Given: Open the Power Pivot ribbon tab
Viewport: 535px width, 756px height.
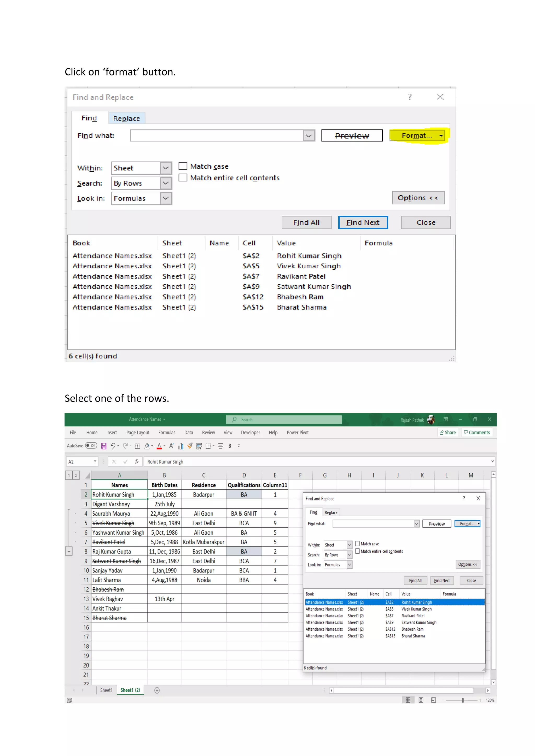Looking at the screenshot, I should click(298, 433).
